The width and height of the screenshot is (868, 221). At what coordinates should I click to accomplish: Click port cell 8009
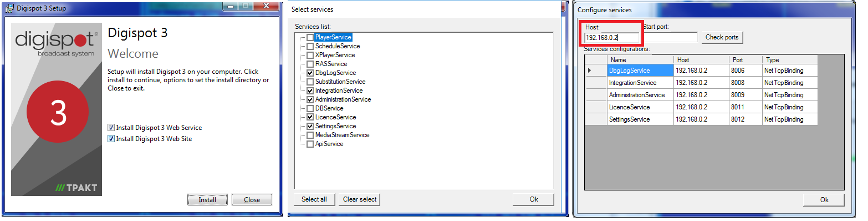(x=746, y=95)
